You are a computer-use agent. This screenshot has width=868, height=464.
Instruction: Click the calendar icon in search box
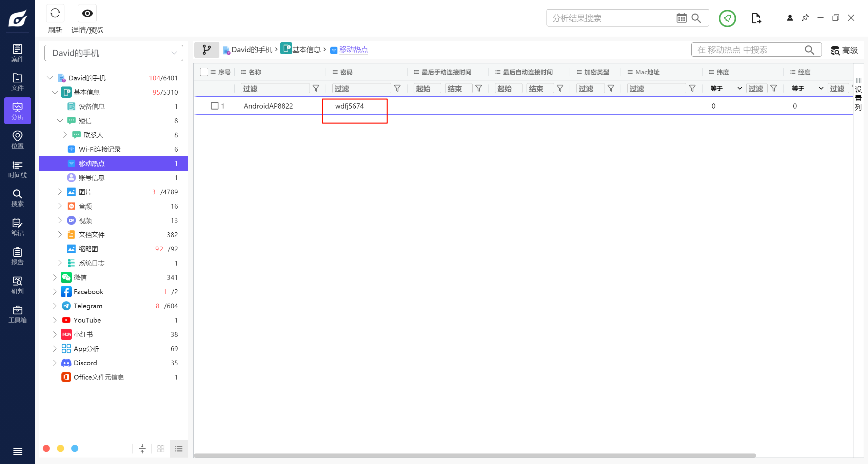pos(681,18)
